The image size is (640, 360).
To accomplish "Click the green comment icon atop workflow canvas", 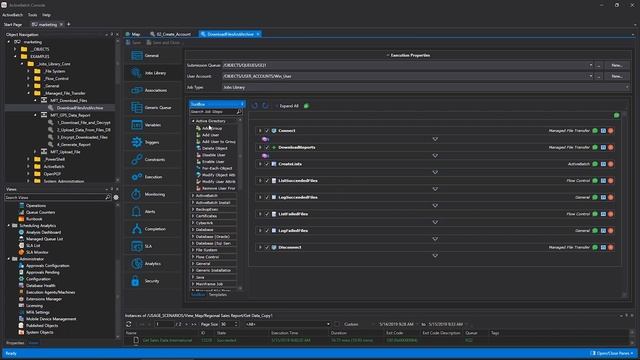I will coord(616,116).
